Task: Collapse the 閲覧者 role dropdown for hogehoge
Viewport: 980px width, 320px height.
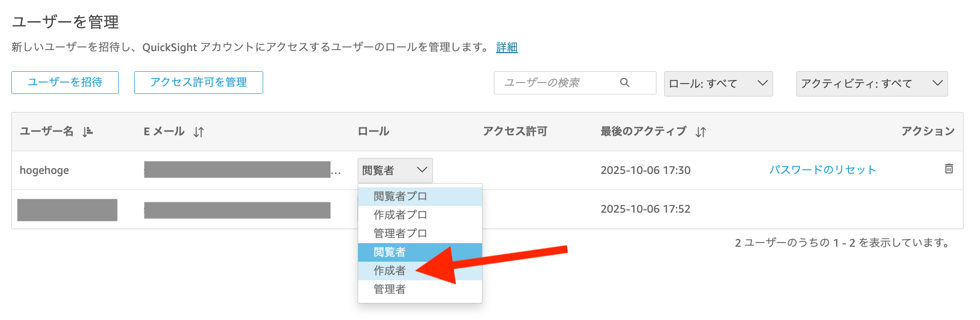Action: [x=395, y=170]
